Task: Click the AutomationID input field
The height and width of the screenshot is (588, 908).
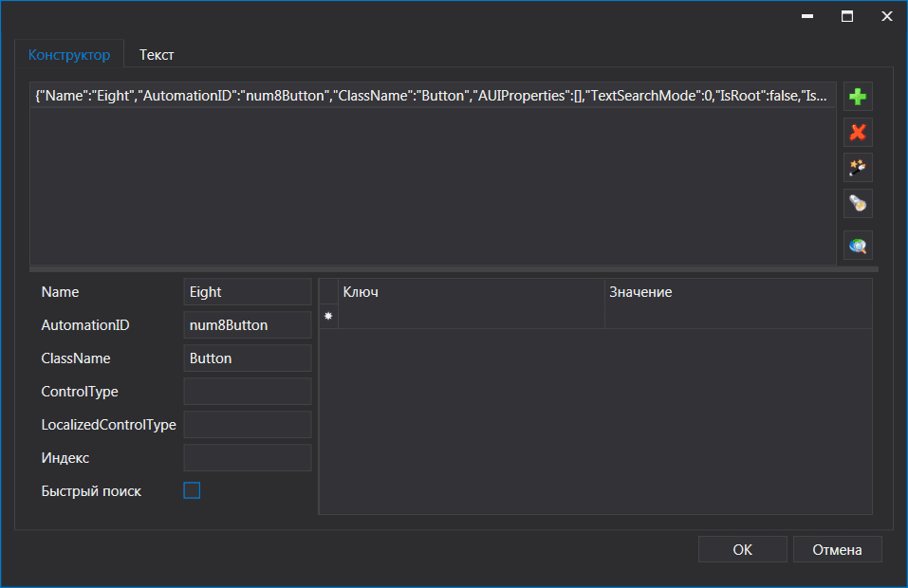Action: [x=247, y=325]
